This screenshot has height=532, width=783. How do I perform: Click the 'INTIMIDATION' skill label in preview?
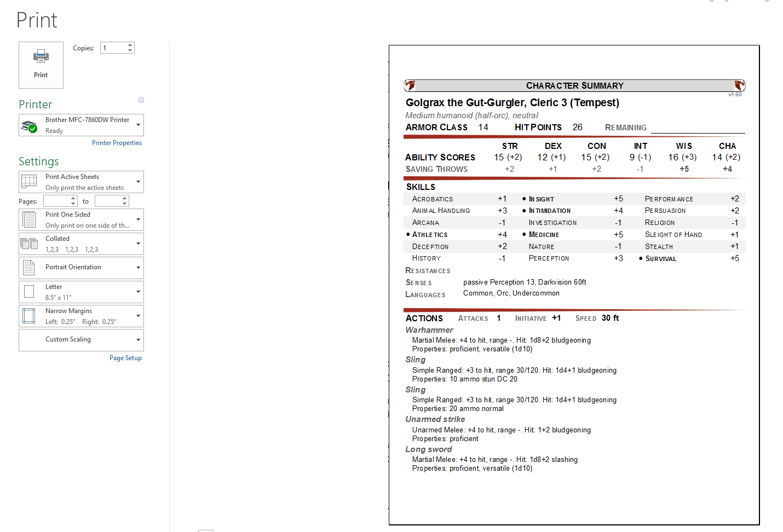pos(550,211)
